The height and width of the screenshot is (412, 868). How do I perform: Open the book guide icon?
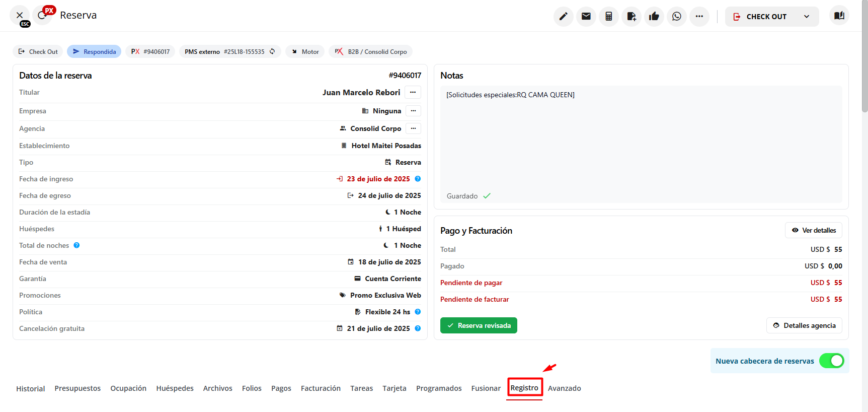[839, 16]
